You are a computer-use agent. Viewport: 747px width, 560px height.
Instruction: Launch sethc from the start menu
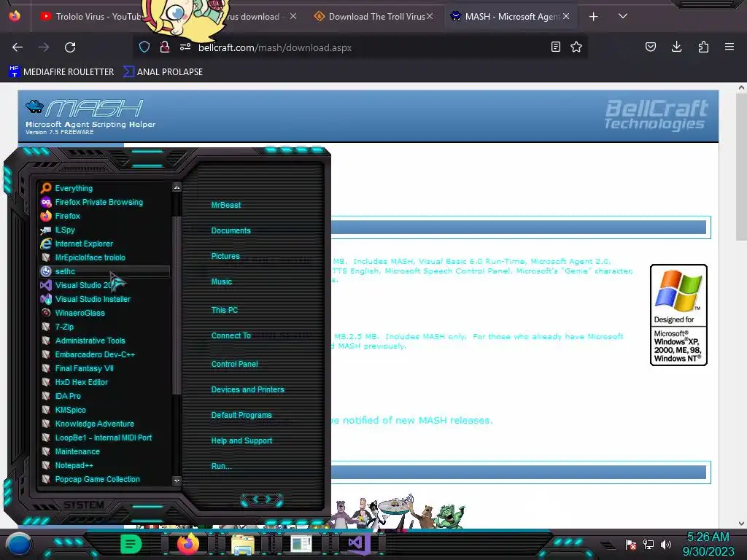pyautogui.click(x=105, y=271)
